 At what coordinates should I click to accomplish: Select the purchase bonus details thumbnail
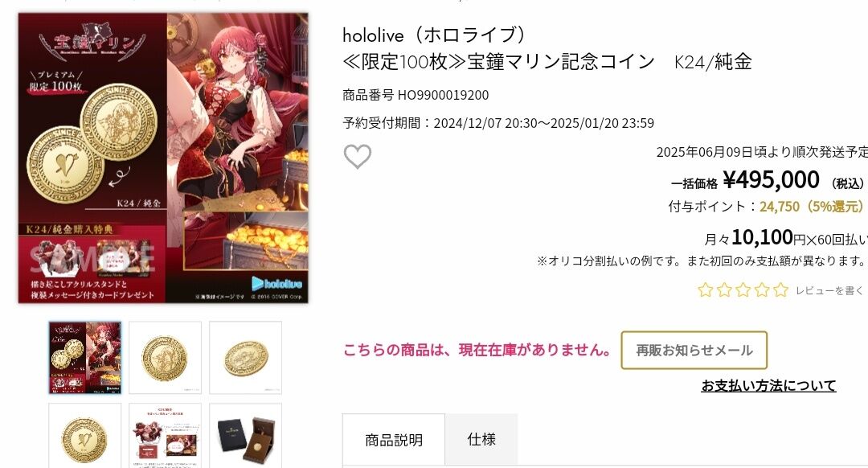point(165,436)
